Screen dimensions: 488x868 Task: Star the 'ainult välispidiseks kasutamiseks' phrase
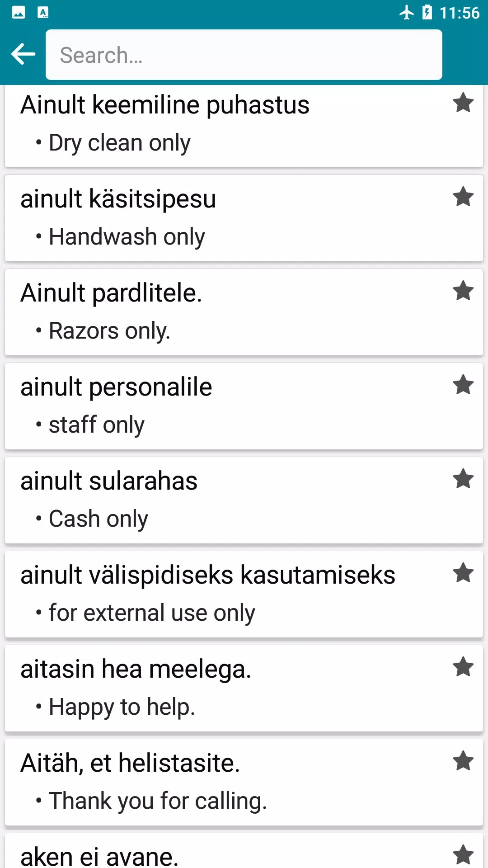coord(463,573)
